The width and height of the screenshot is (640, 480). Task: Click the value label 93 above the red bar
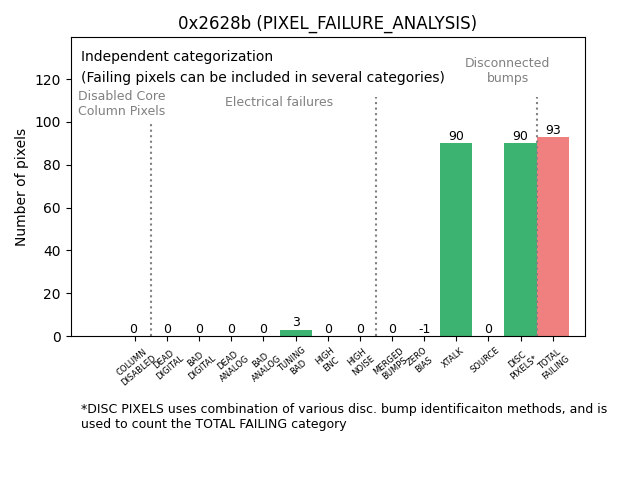click(553, 130)
